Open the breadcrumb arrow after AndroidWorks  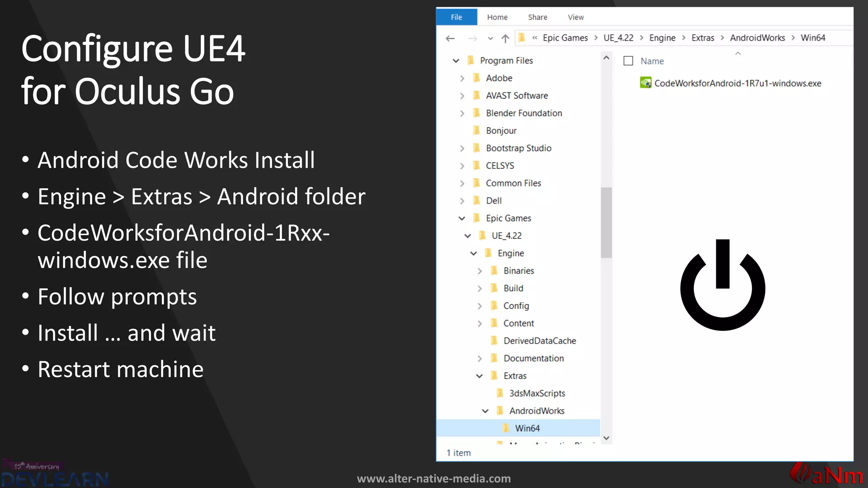793,38
